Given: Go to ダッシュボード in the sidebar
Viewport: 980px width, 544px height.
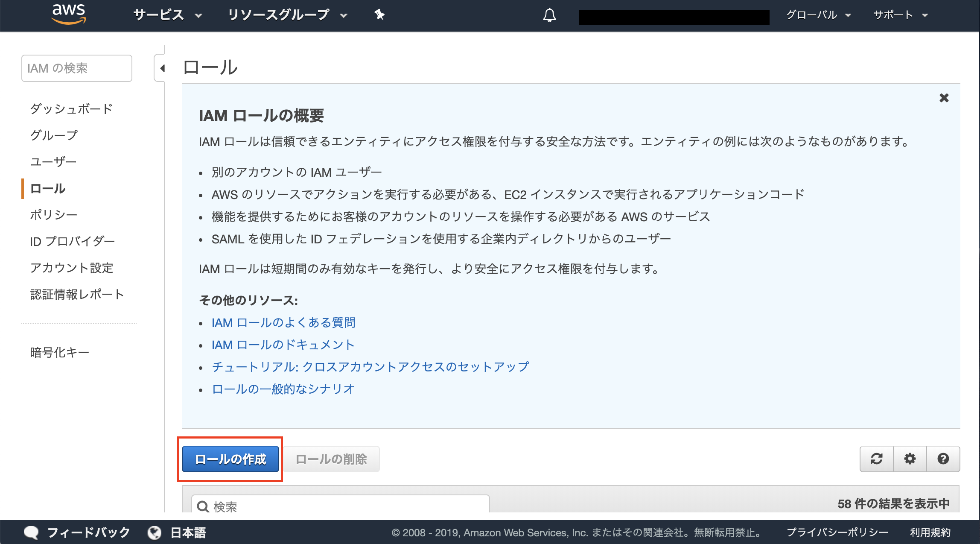Looking at the screenshot, I should tap(70, 108).
